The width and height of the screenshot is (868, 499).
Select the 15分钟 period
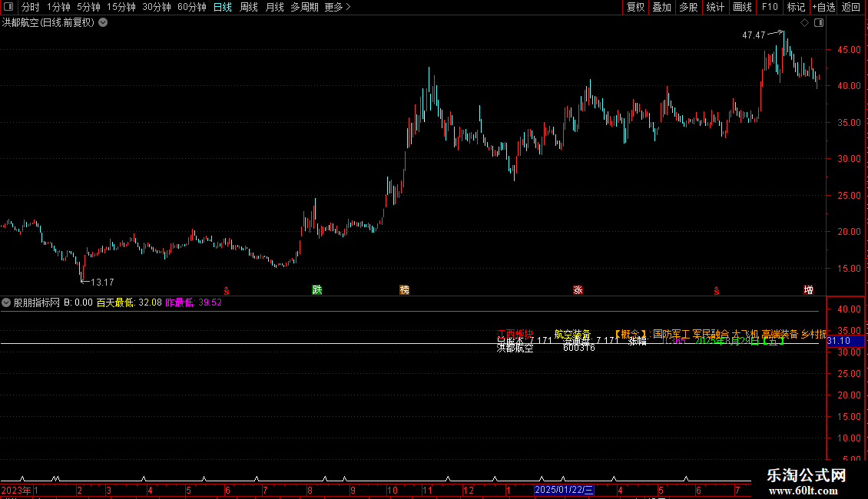click(x=121, y=7)
